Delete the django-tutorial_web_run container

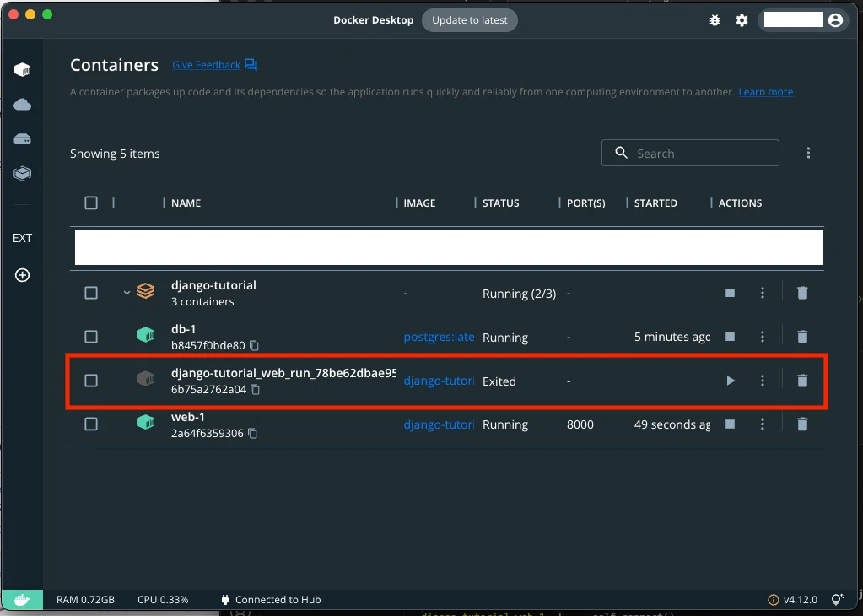pos(802,381)
